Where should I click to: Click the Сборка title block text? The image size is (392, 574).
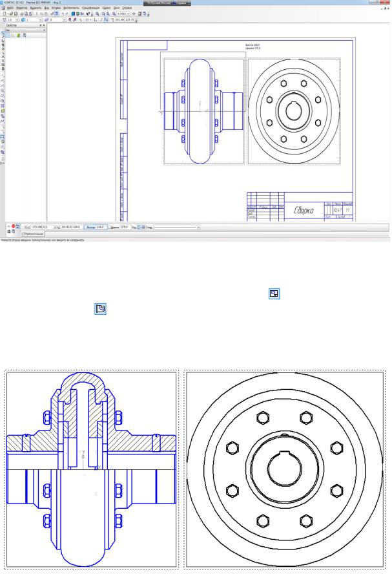click(x=304, y=211)
